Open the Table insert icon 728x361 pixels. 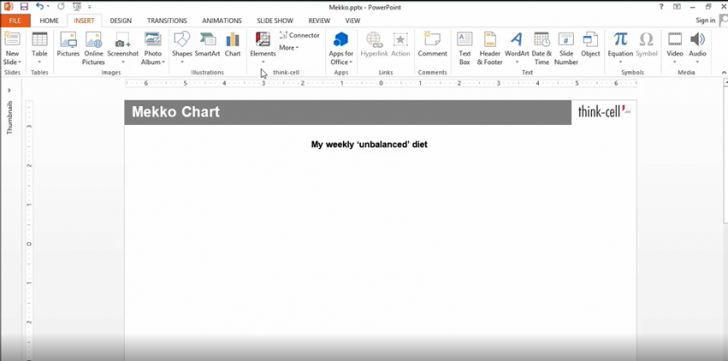pos(39,39)
